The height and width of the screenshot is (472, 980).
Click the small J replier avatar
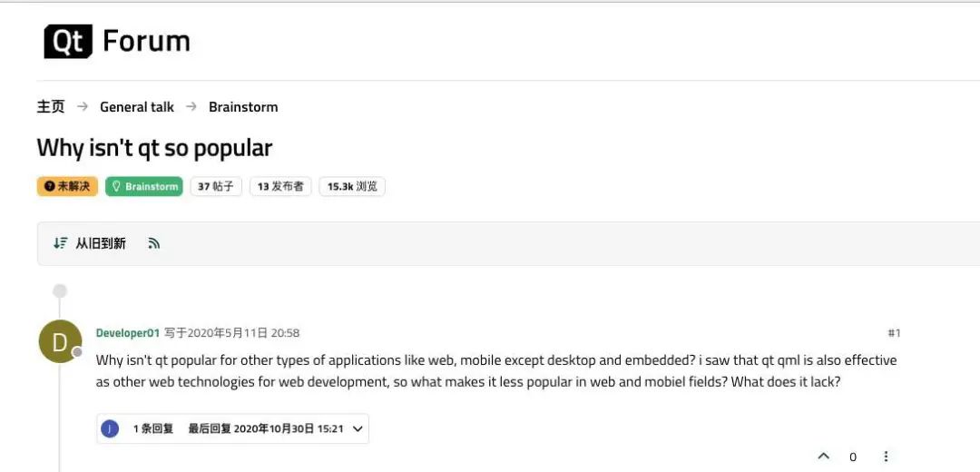click(x=110, y=428)
